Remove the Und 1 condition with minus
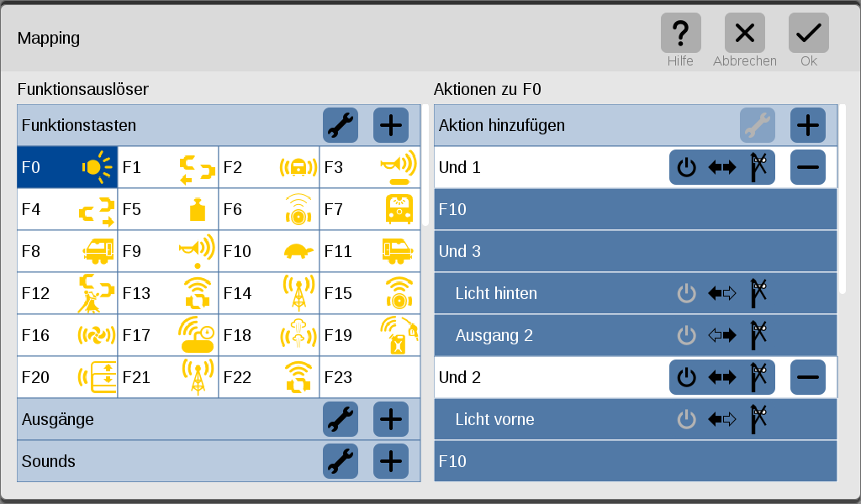 [x=807, y=167]
